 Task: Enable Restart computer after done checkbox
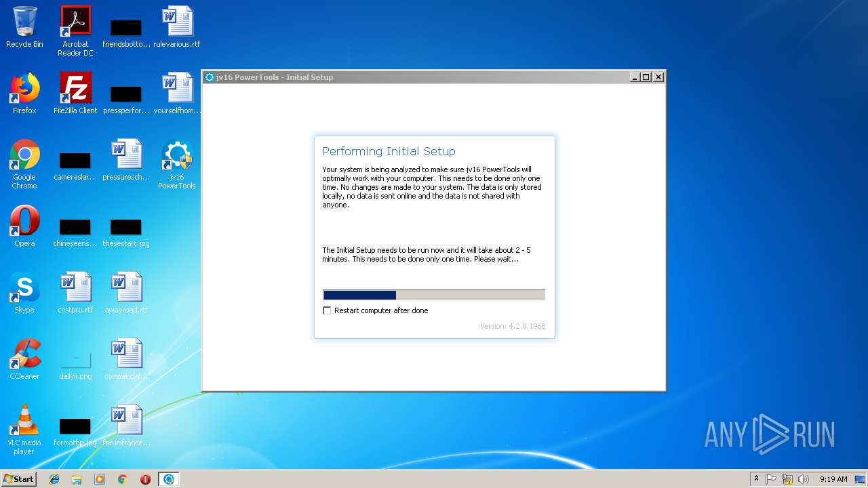[328, 310]
